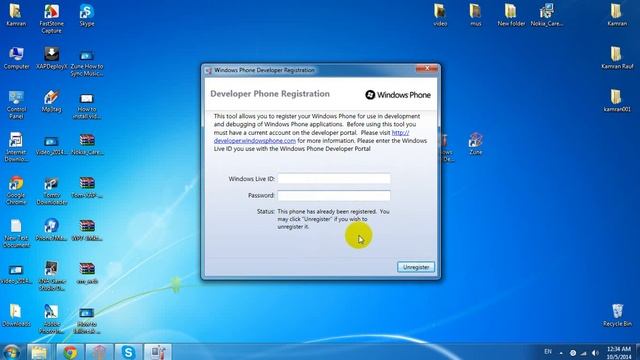
Task: Open the kamran001 folder
Action: (x=617, y=100)
